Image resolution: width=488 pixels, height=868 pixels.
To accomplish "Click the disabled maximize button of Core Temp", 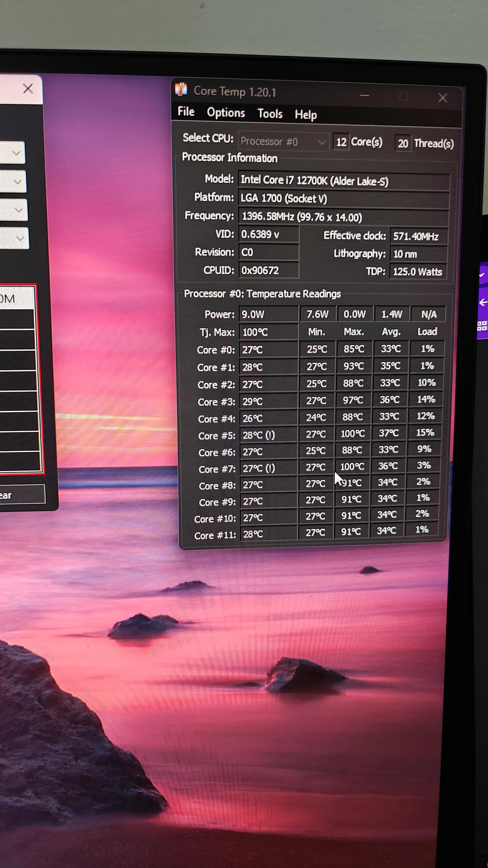I will [403, 97].
